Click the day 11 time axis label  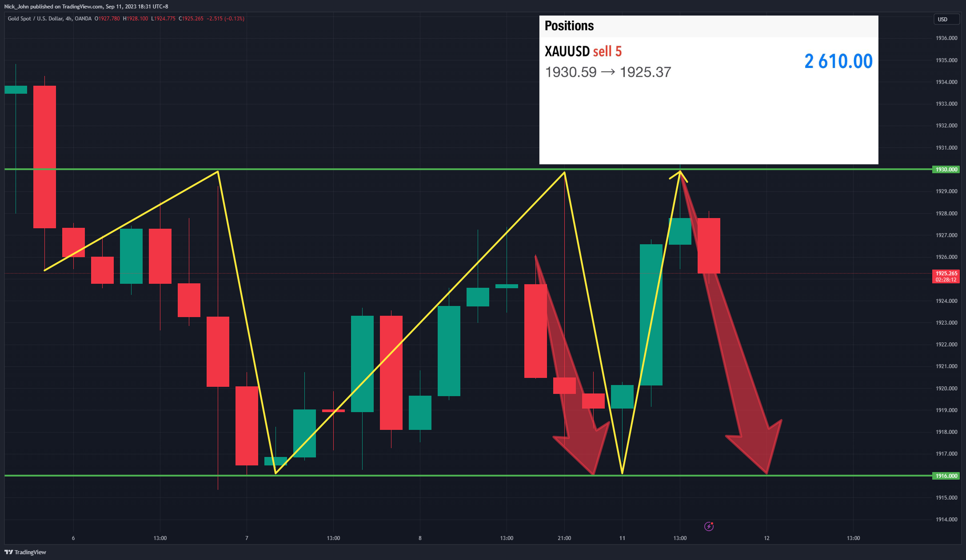[x=622, y=538]
